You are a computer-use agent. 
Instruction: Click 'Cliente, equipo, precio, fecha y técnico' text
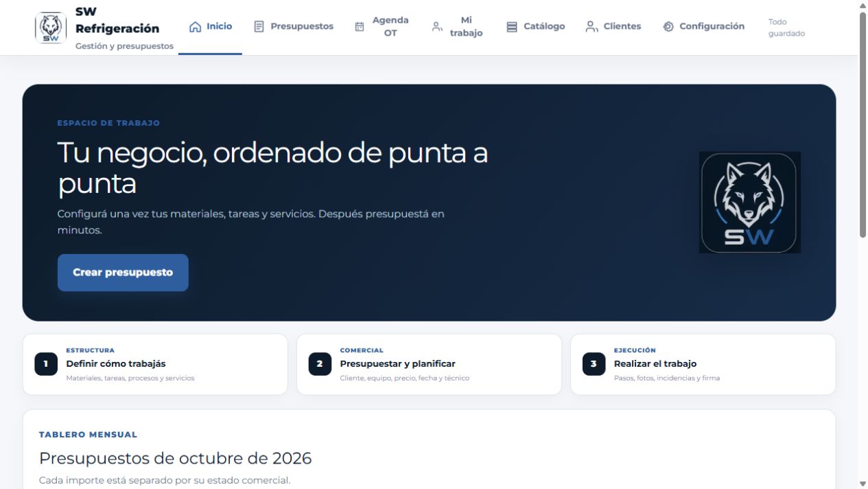[x=405, y=378]
